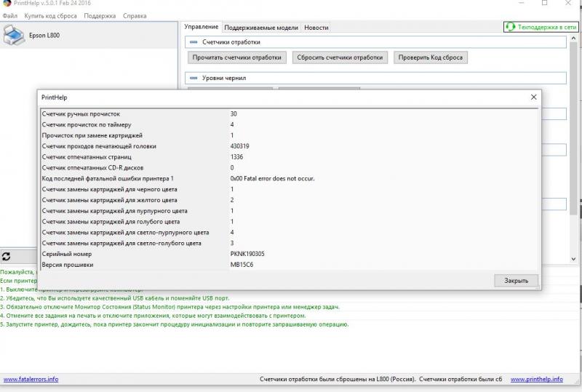Open the www.printhelp.info link

pos(537,380)
